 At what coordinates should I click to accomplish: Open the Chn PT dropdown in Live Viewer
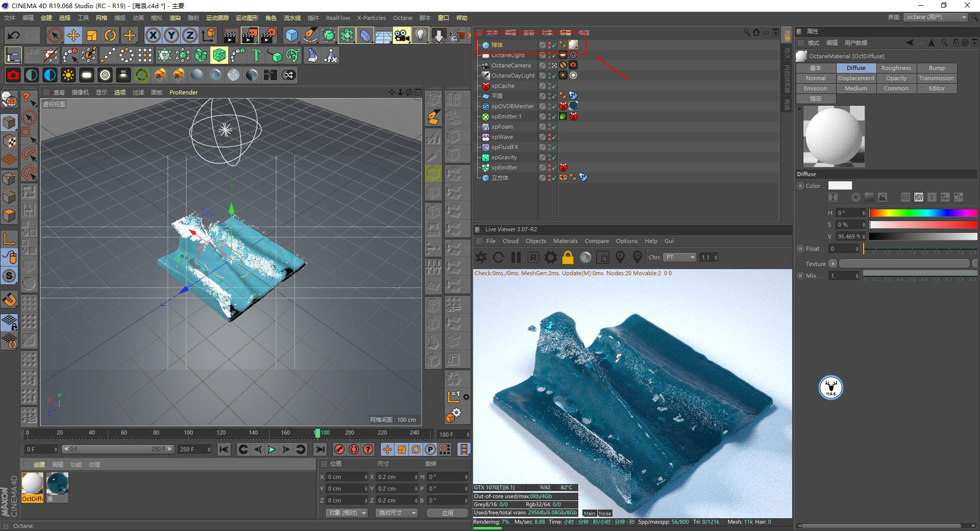tap(680, 257)
